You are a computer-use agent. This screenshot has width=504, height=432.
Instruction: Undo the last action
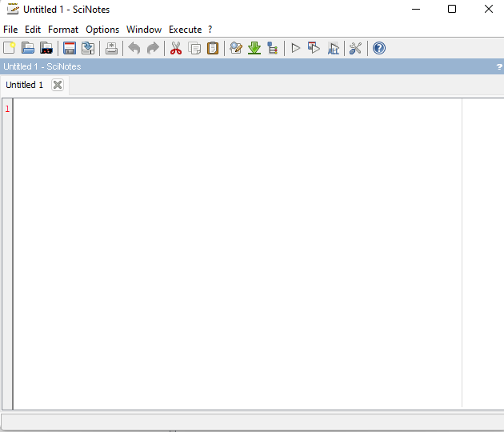[x=134, y=48]
